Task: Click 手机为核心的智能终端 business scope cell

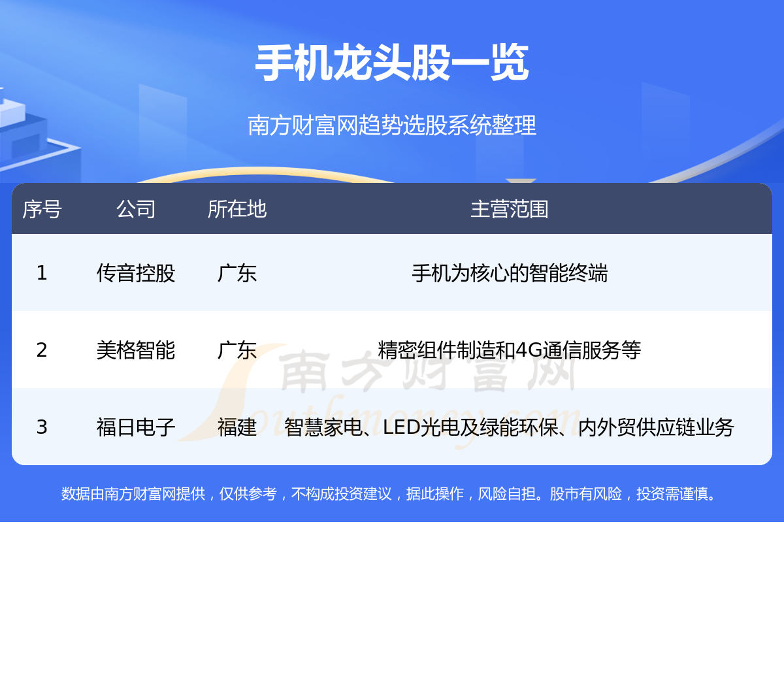Action: 510,273
